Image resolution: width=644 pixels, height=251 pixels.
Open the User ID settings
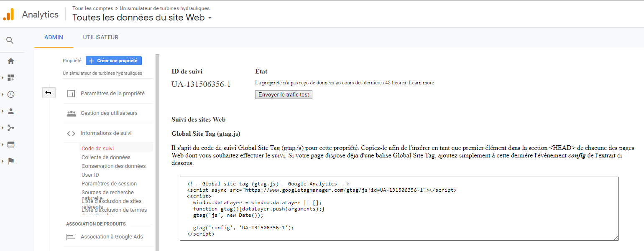(x=90, y=175)
